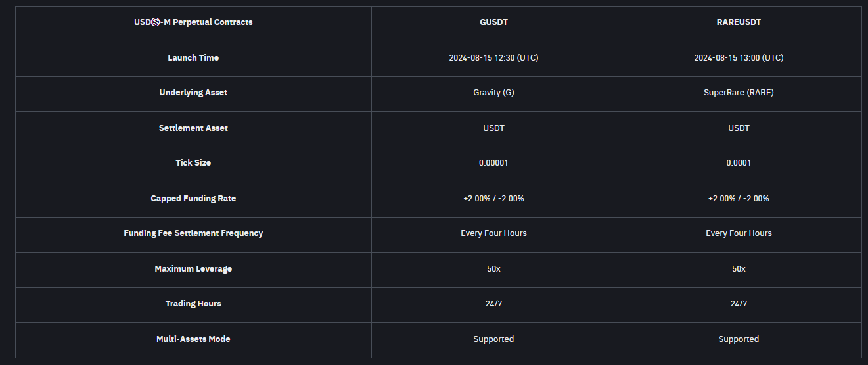The height and width of the screenshot is (365, 868).
Task: Click the Capped Funding Rate label
Action: [193, 199]
